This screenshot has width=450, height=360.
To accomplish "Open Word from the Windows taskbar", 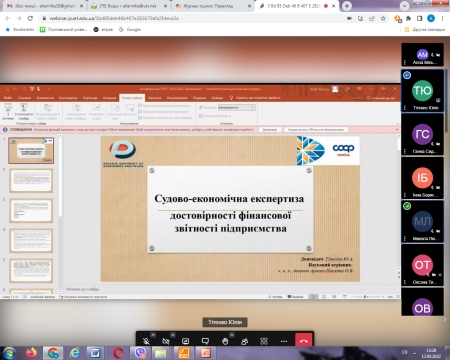I will pyautogui.click(x=95, y=353).
